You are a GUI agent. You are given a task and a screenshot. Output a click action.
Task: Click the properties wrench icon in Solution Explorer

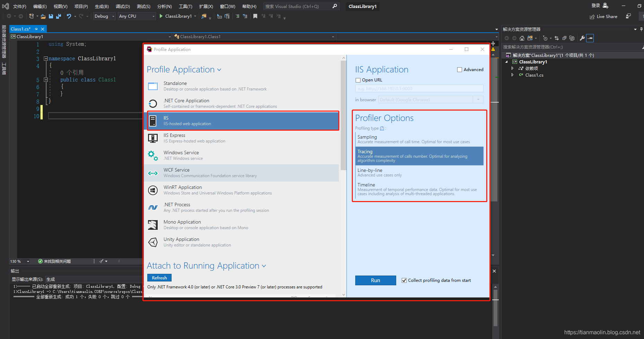(x=582, y=38)
